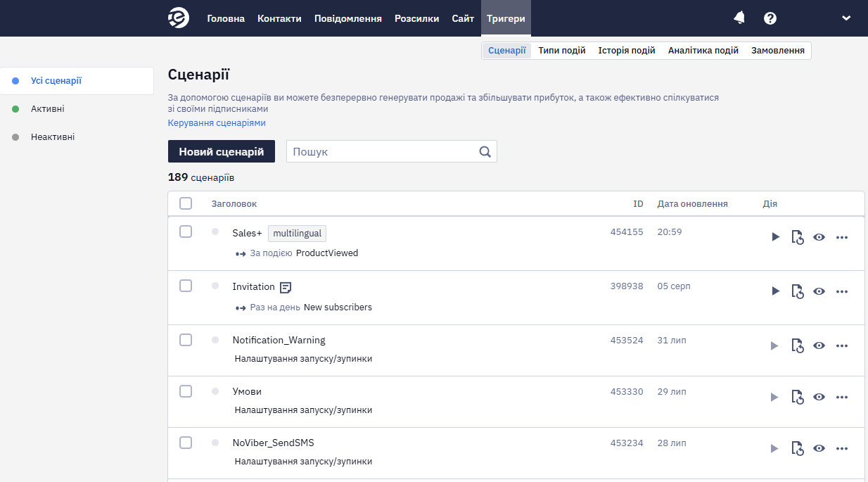Screen dimensions: 868x482
Task: Open launch history icon for Sales+
Action: (x=798, y=237)
